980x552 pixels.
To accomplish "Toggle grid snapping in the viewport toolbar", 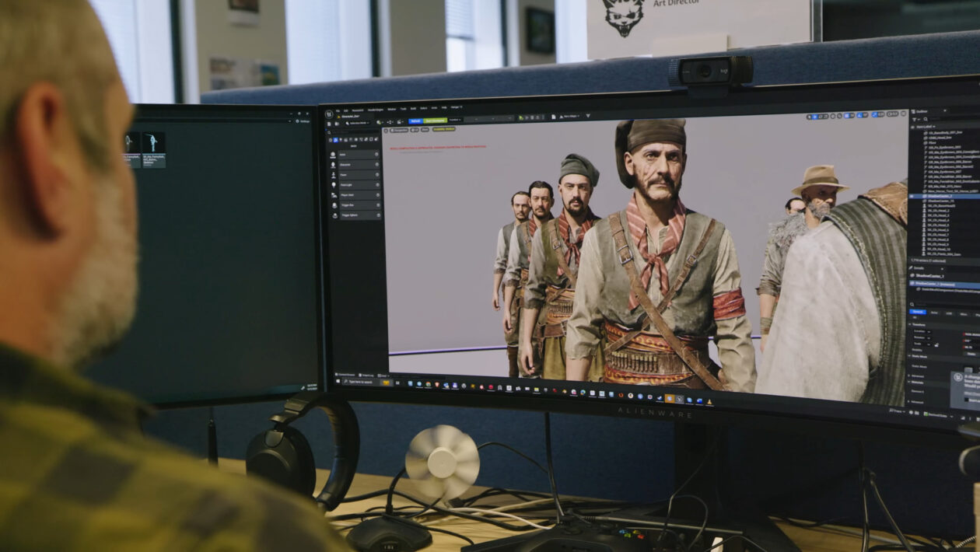I will coord(849,116).
